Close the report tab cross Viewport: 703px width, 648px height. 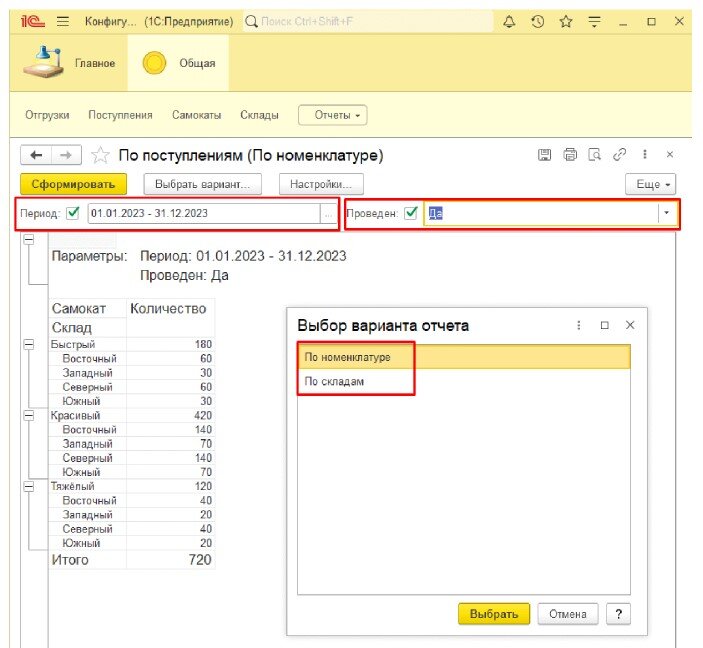[670, 155]
